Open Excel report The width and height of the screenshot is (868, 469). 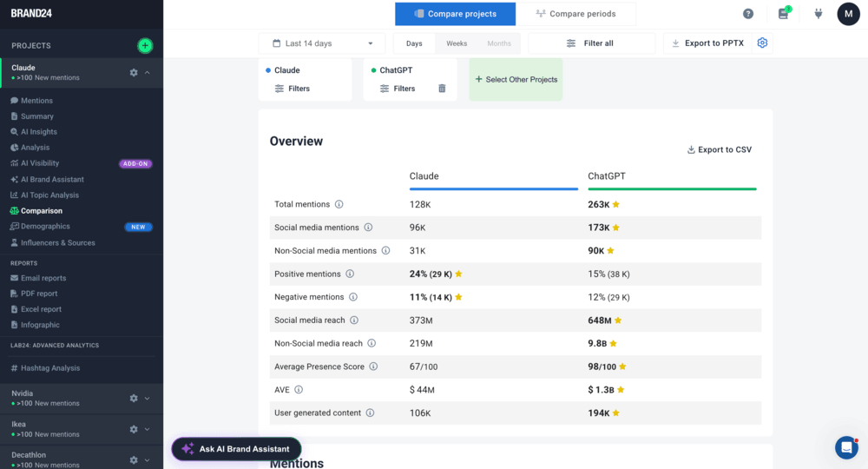[41, 309]
